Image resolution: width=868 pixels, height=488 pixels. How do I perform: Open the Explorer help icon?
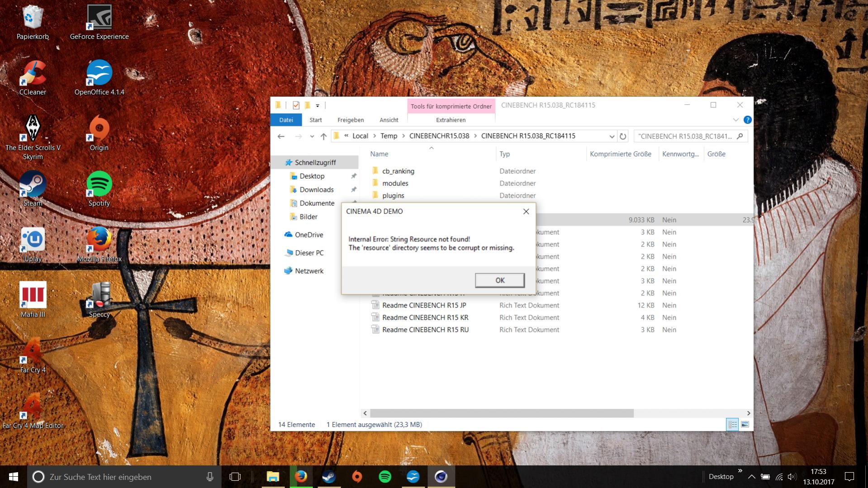[747, 120]
